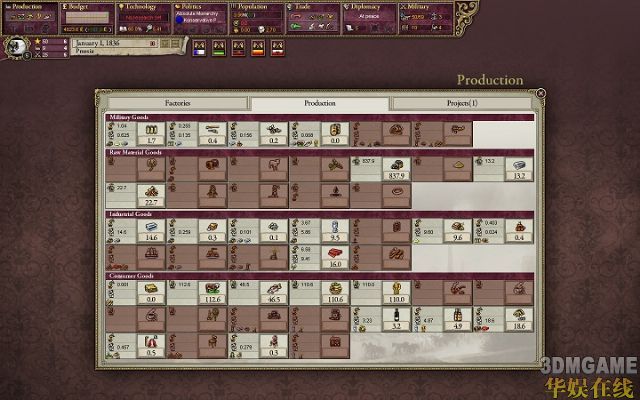Open the alert icon with orange bar
Viewport: 640px width, 400px height.
(x=258, y=48)
